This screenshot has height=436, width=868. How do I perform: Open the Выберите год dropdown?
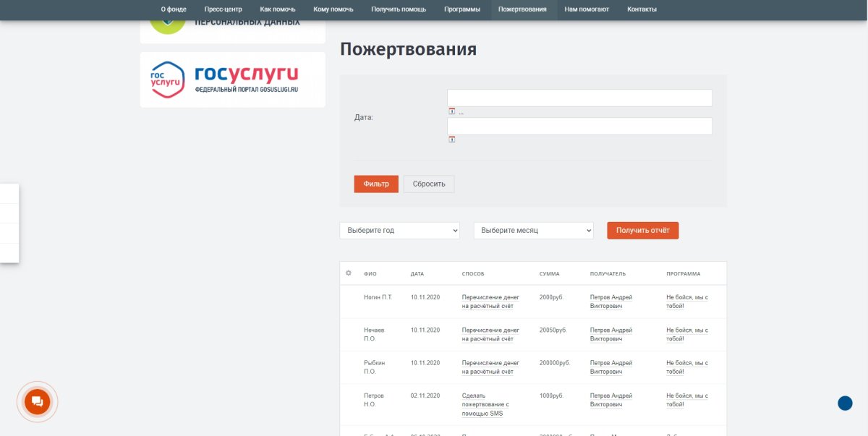point(399,230)
